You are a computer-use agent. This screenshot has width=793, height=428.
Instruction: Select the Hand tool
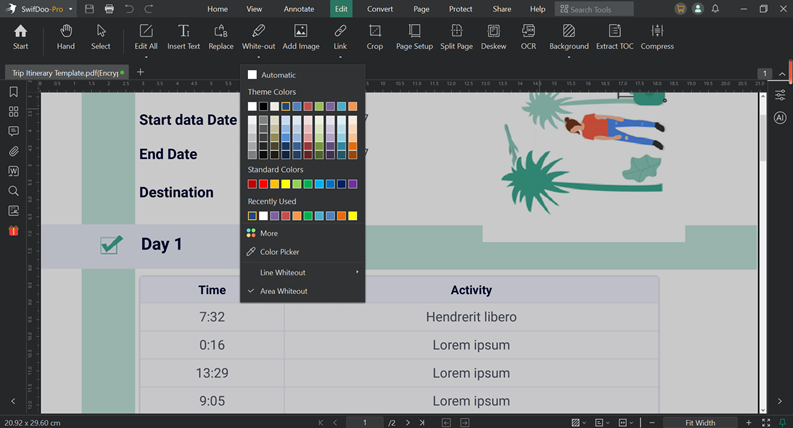(66, 36)
